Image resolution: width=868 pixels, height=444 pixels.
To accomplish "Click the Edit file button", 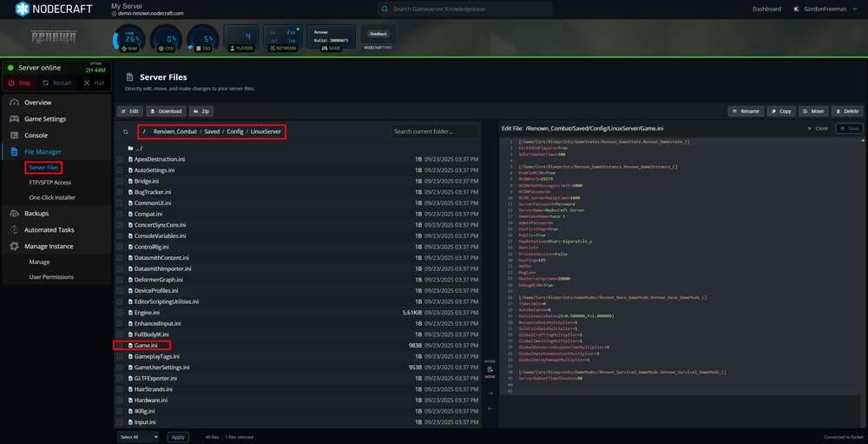I will [129, 111].
